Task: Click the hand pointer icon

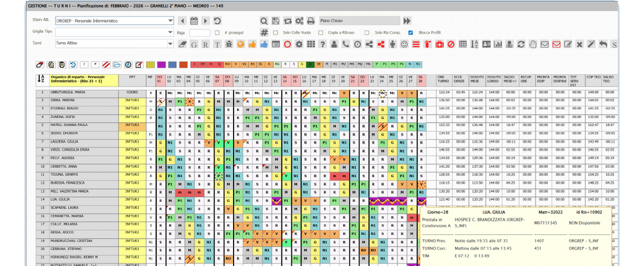Action: (533, 44)
